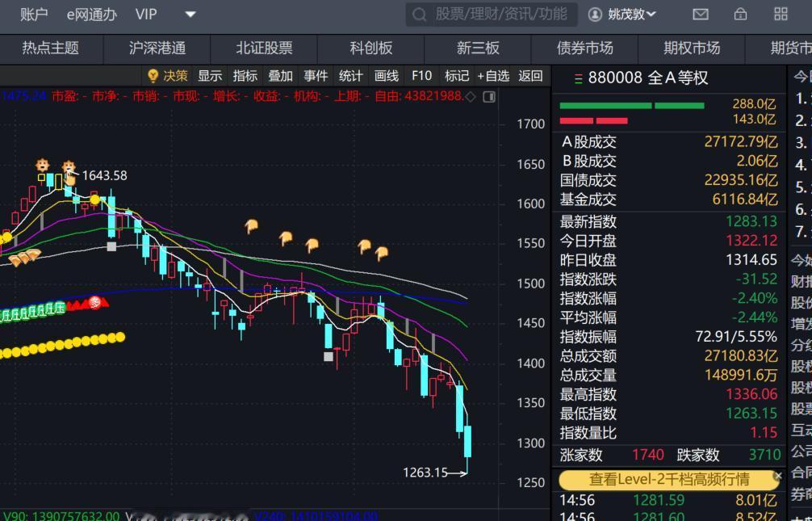Click the 跌家数 count 3710
The height and width of the screenshot is (521, 812).
click(x=765, y=455)
